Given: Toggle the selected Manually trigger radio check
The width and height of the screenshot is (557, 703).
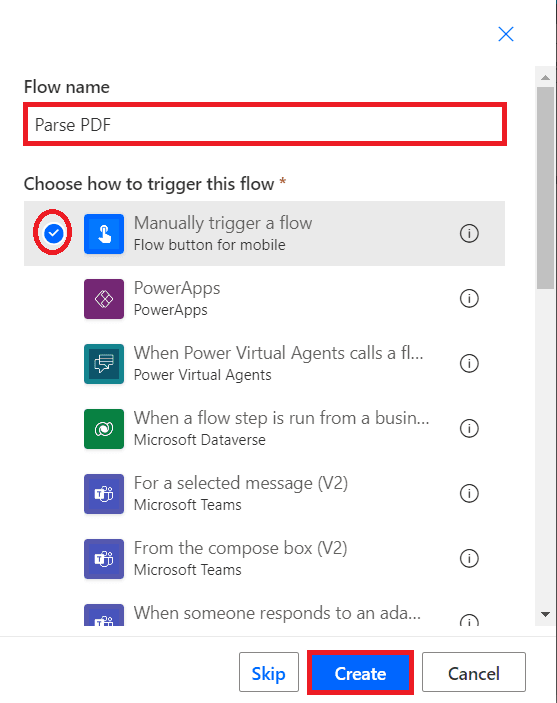Looking at the screenshot, I should click(53, 233).
